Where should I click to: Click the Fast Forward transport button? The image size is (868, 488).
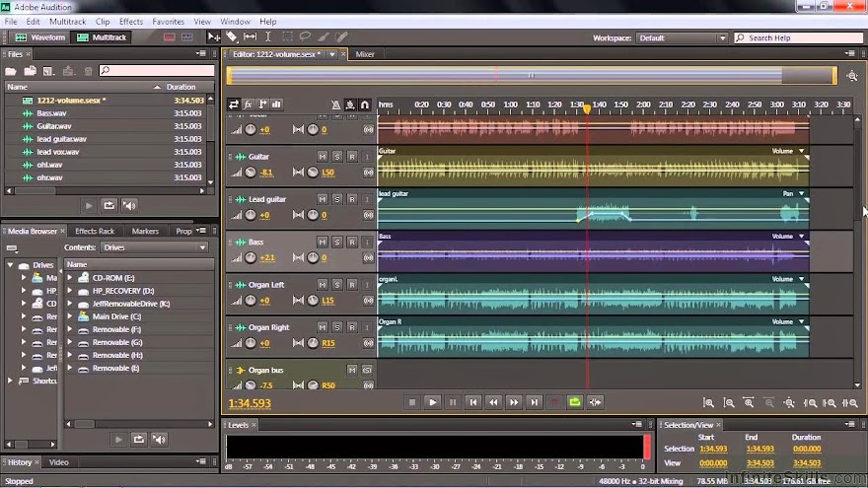(x=514, y=402)
